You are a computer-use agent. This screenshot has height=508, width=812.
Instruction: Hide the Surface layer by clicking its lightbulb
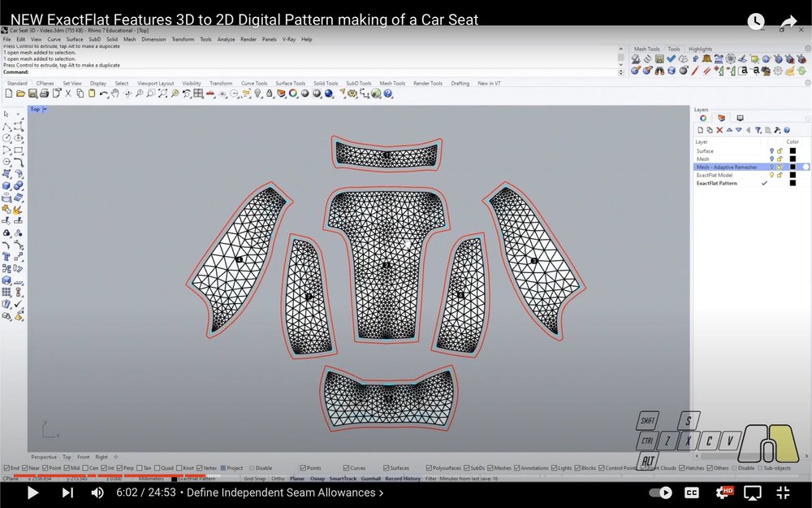tap(771, 150)
